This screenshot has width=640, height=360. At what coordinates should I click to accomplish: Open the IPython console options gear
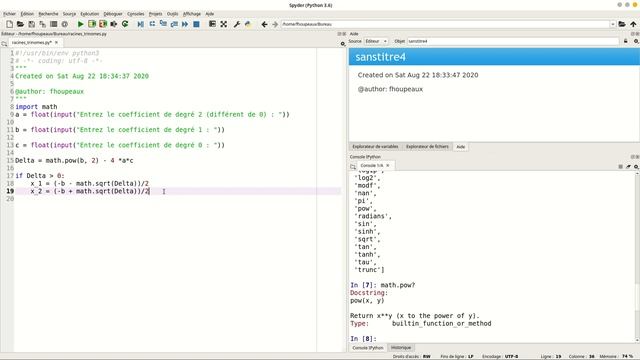636,167
